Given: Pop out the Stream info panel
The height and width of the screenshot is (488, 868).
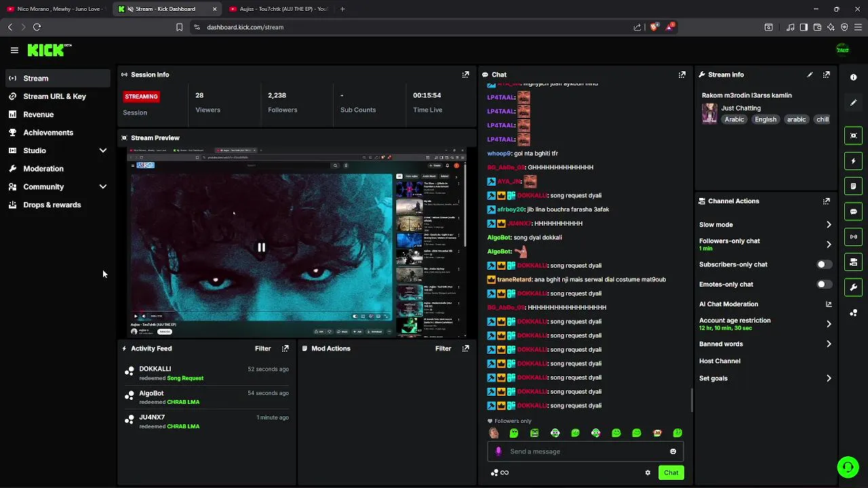Looking at the screenshot, I should click(x=826, y=75).
